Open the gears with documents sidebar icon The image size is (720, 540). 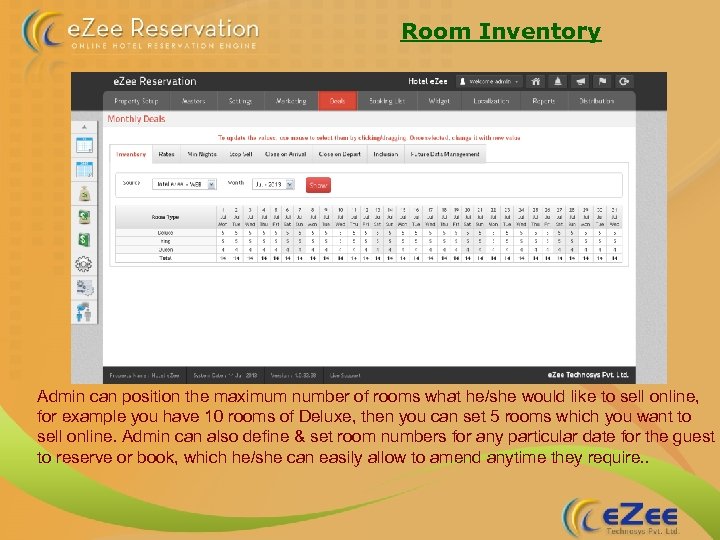click(x=84, y=288)
